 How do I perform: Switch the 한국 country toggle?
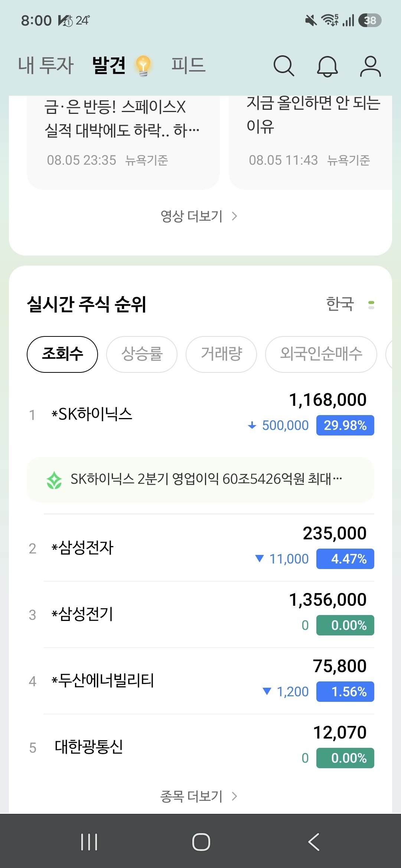pos(350,304)
